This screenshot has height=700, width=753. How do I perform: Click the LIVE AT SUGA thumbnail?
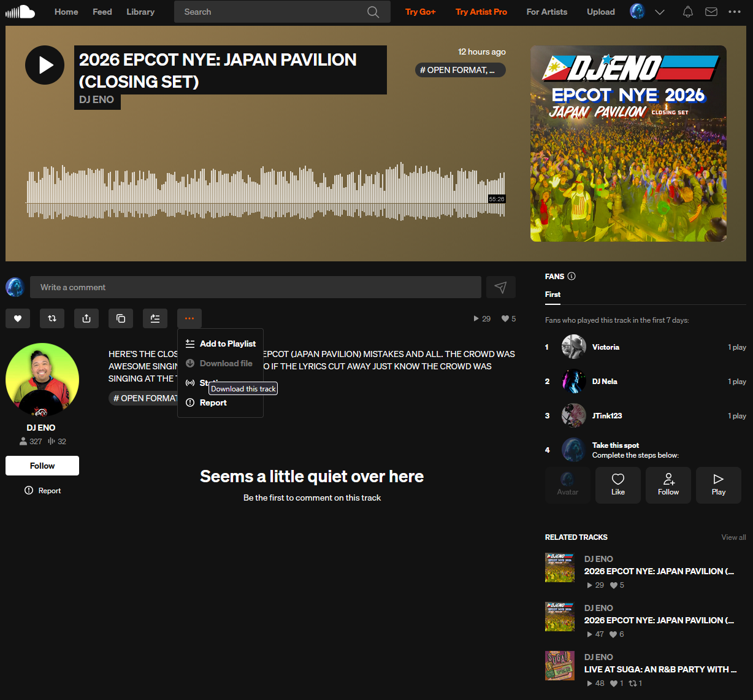[560, 666]
